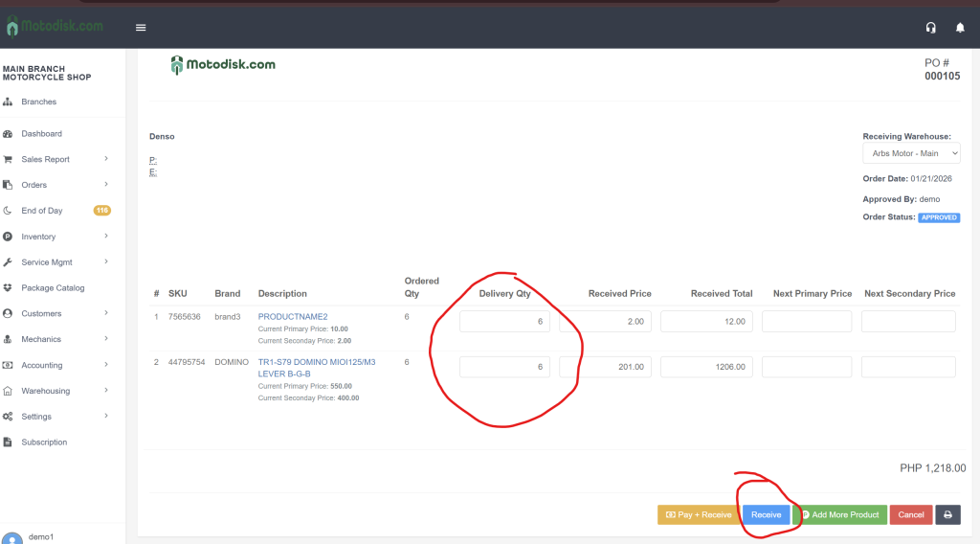980x544 pixels.
Task: Click the notification bell icon
Action: (x=960, y=28)
